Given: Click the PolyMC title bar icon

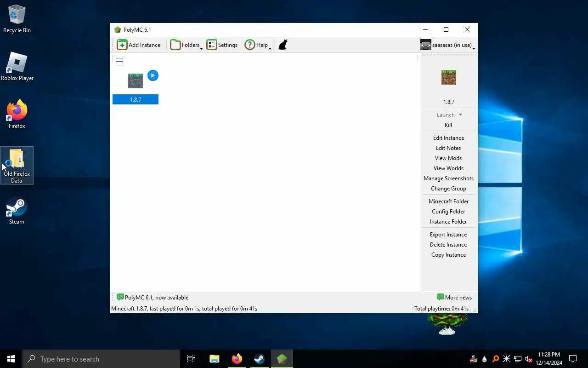Looking at the screenshot, I should 118,29.
